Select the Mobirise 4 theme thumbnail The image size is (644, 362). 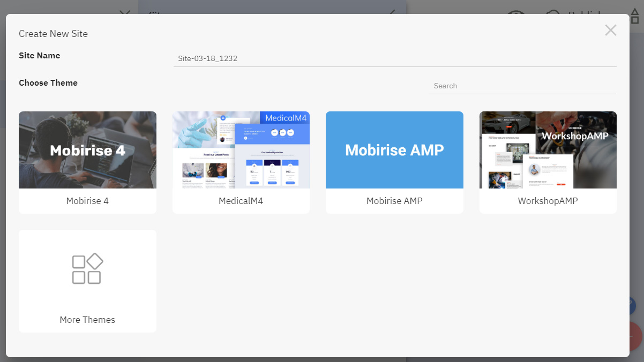pos(87,150)
